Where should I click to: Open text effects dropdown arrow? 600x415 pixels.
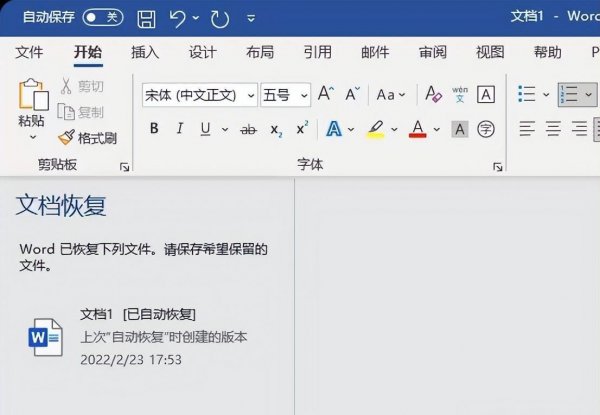click(351, 129)
